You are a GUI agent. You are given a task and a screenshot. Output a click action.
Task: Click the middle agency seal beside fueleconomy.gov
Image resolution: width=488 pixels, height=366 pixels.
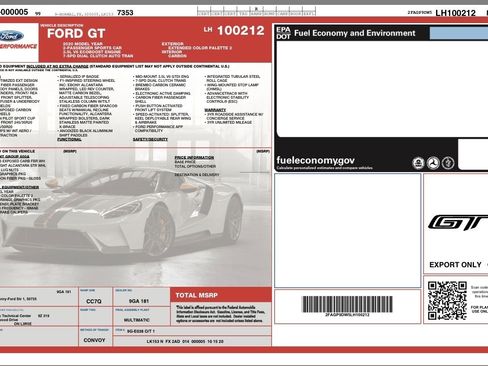point(433,163)
